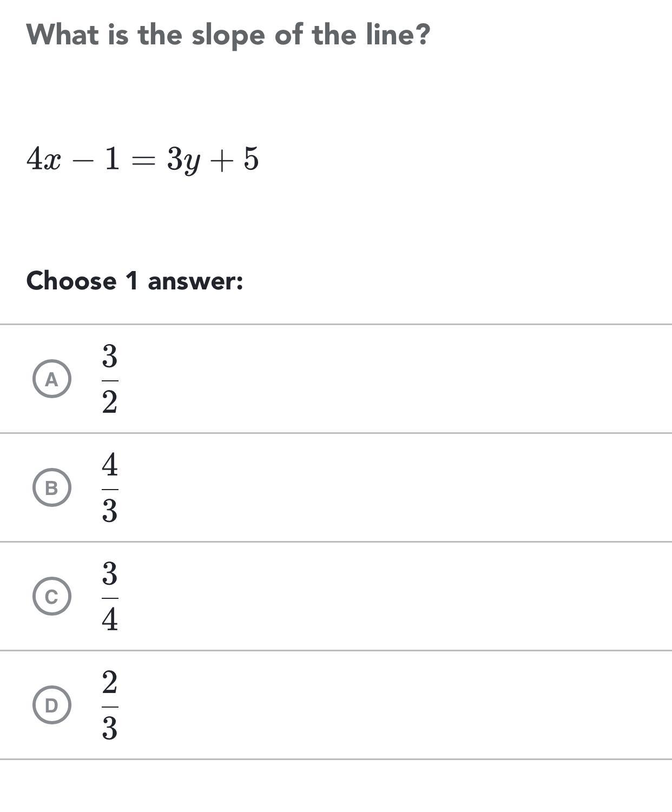Select radio button A
This screenshot has width=672, height=812.
(x=51, y=379)
